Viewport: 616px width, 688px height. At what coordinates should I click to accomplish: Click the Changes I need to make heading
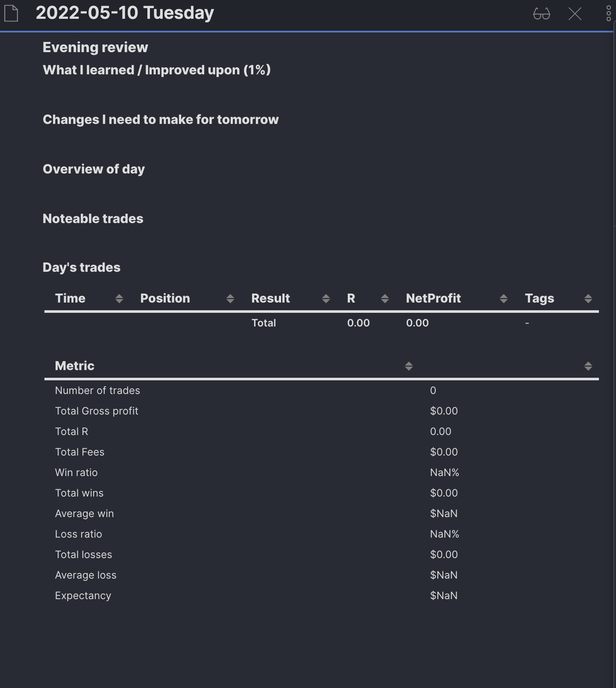(160, 120)
